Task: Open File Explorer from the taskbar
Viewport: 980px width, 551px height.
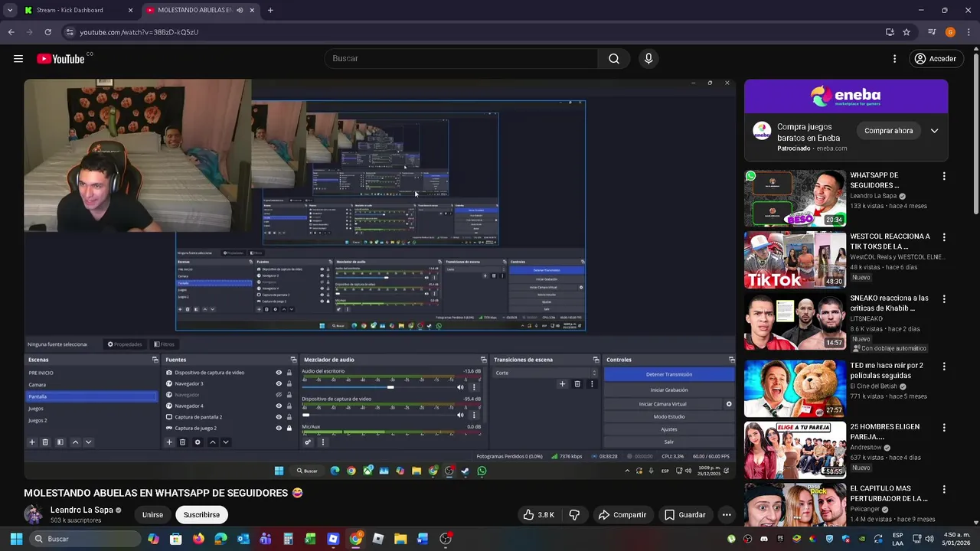Action: click(400, 539)
